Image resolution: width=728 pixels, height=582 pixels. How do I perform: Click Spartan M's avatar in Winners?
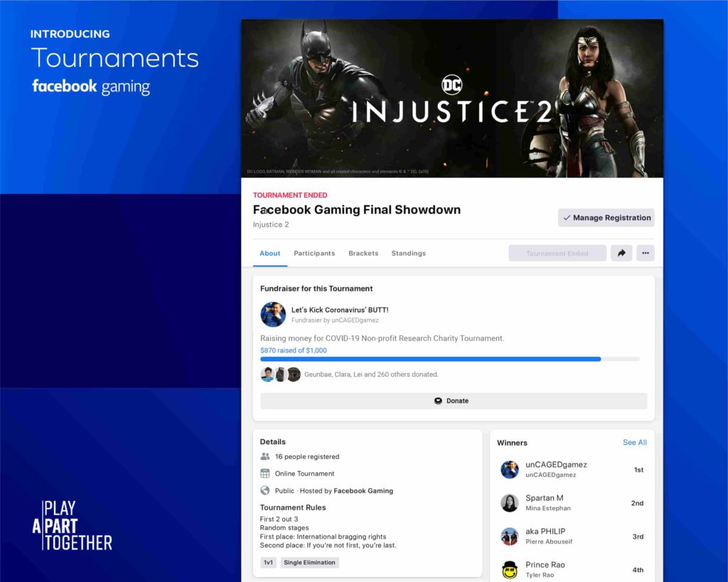click(x=509, y=503)
